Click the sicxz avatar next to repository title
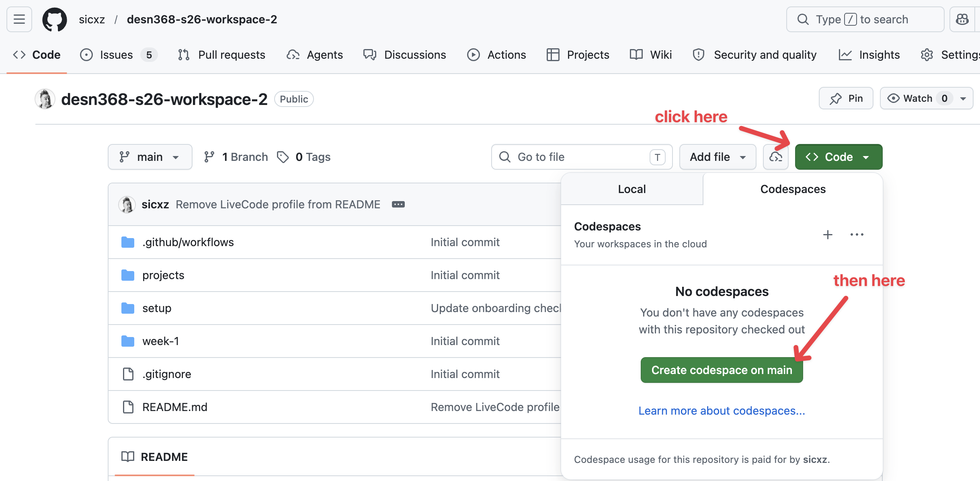Viewport: 980px width, 481px height. 45,99
